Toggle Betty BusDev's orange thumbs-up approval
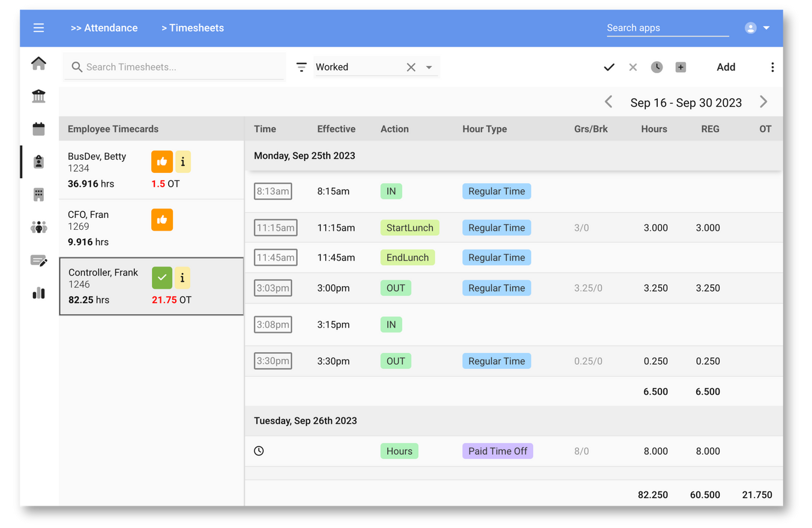 coord(162,161)
